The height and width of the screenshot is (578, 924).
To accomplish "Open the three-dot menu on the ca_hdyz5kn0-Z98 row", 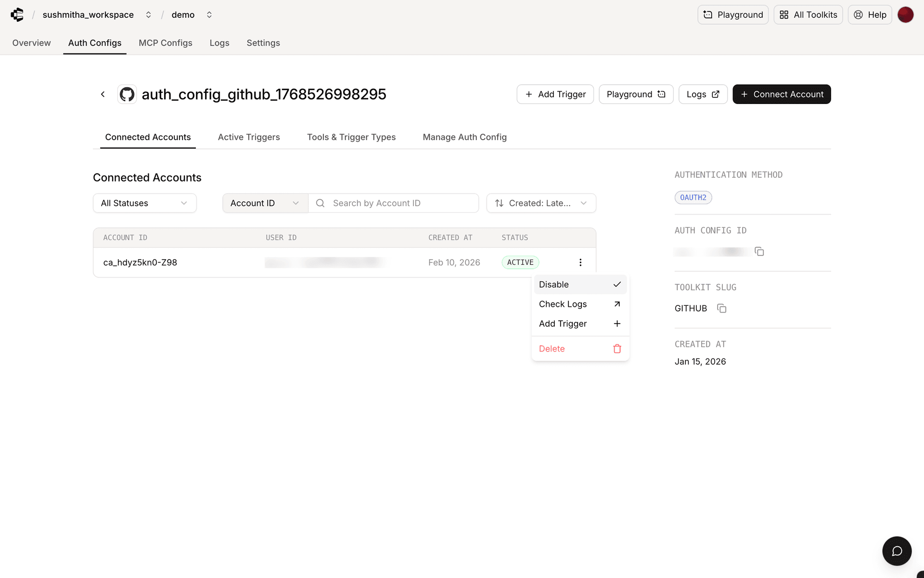I will (580, 262).
